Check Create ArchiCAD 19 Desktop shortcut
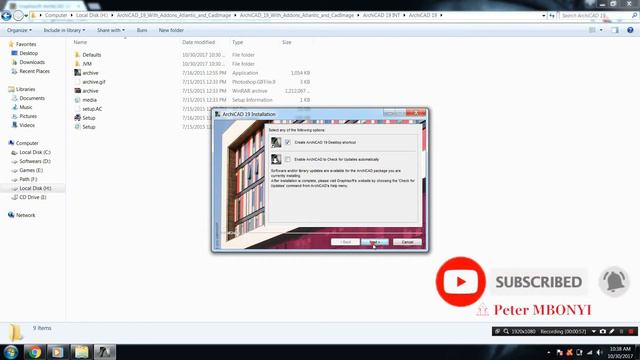Viewport: 640px width, 360px height. (288, 142)
